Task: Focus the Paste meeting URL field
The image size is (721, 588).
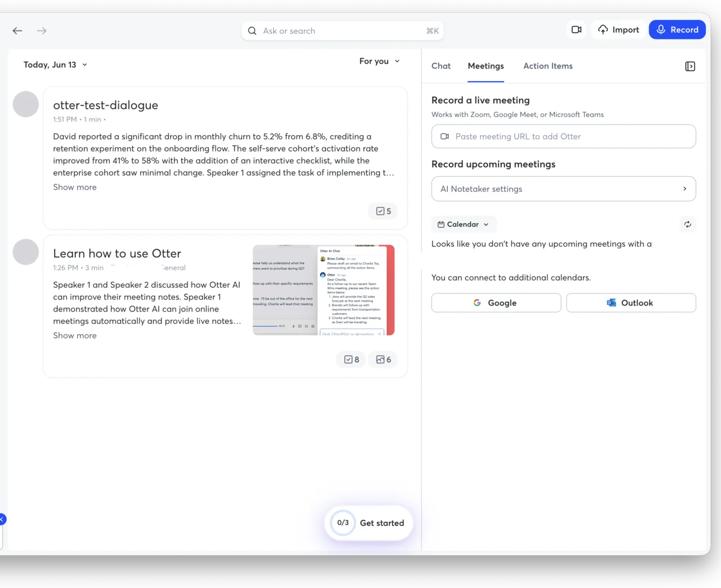Action: (564, 136)
